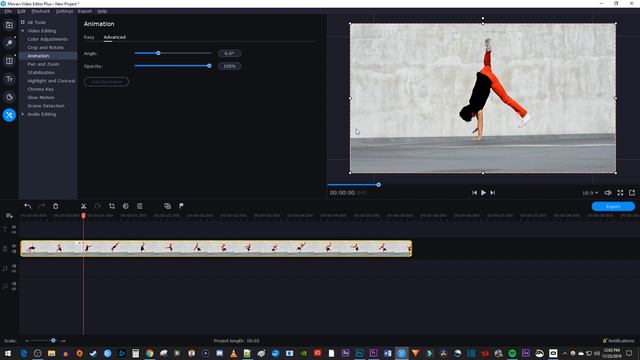Image resolution: width=640 pixels, height=360 pixels.
Task: Open Pan and Zoom tool
Action: pyautogui.click(x=43, y=64)
